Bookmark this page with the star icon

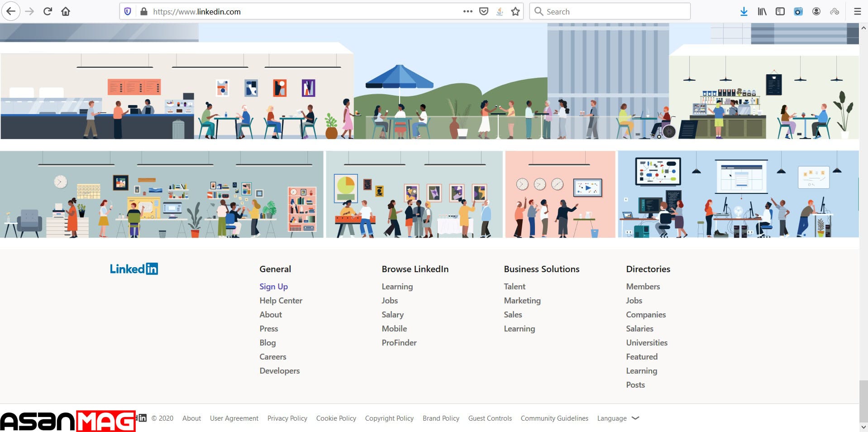tap(515, 11)
